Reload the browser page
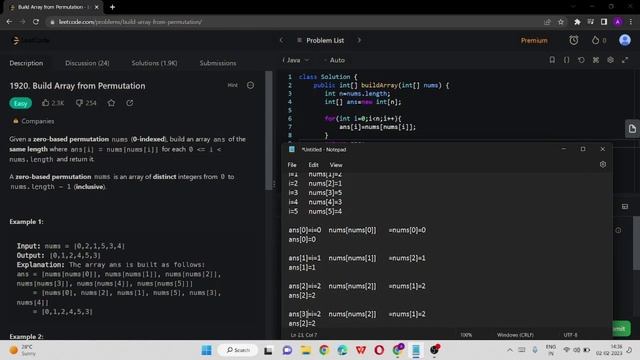Screen dimensions: 640x360 [x=36, y=22]
